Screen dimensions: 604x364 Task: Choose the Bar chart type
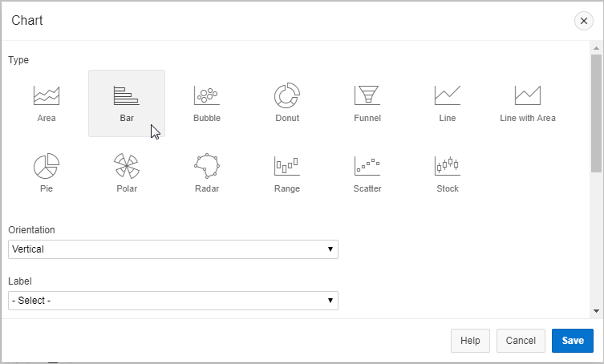coord(127,103)
